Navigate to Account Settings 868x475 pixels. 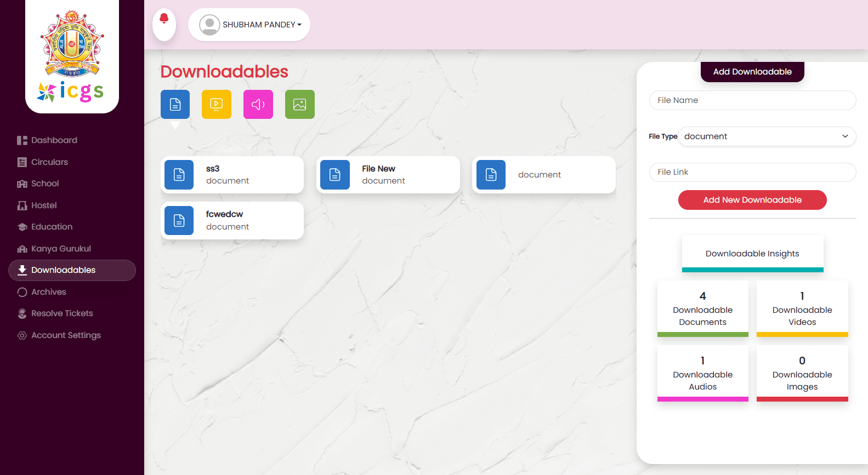pos(66,335)
